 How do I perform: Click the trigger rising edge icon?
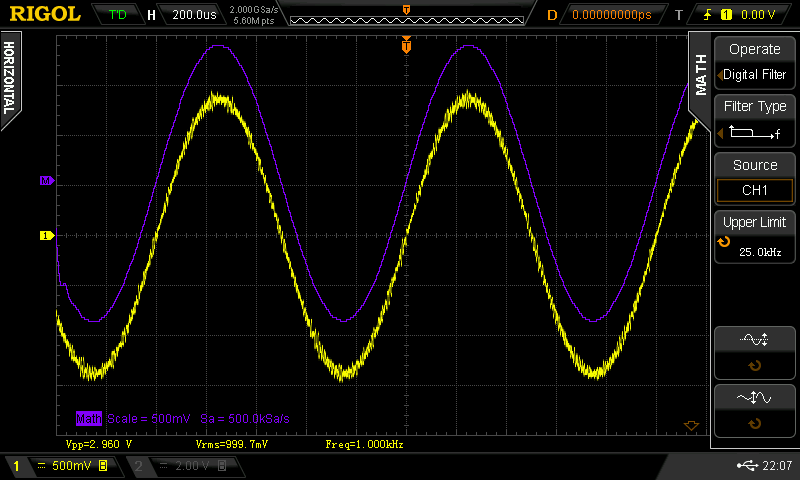point(707,15)
